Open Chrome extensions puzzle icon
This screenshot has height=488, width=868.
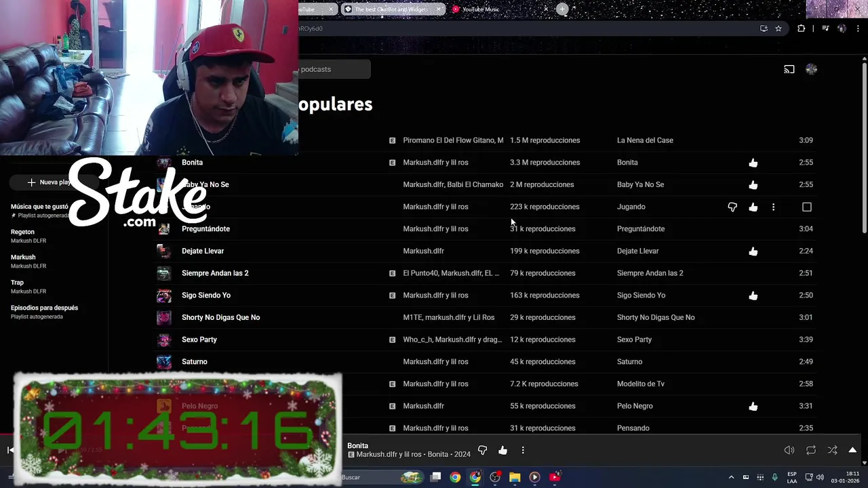point(801,28)
